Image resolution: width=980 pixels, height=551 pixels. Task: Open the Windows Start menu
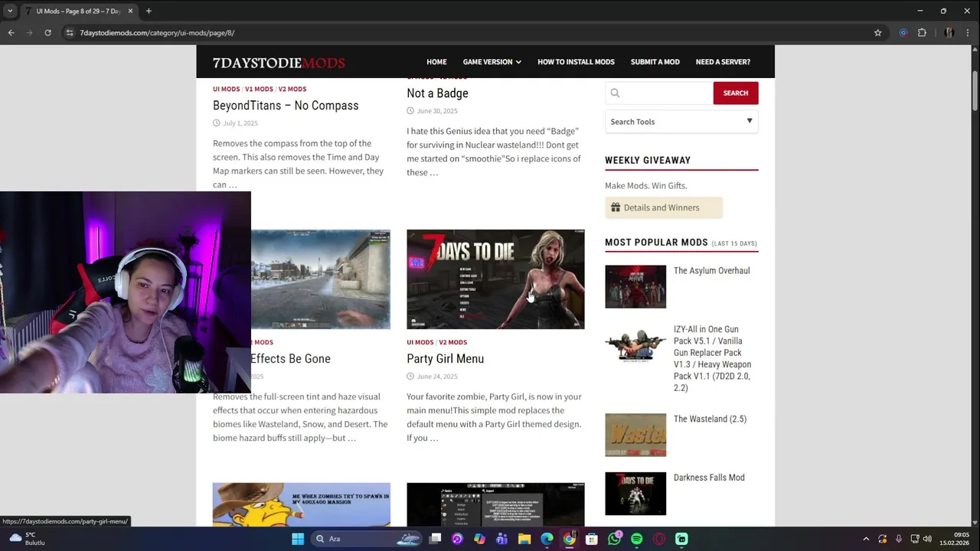297,539
